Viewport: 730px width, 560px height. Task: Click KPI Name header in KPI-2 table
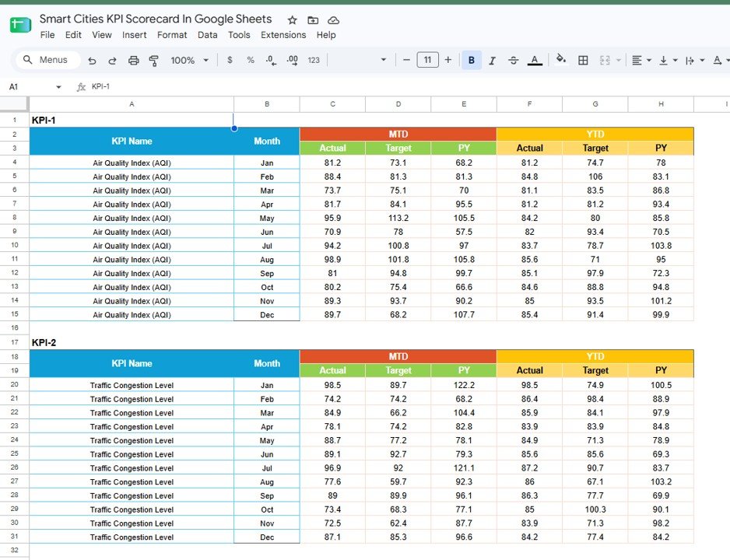click(132, 364)
